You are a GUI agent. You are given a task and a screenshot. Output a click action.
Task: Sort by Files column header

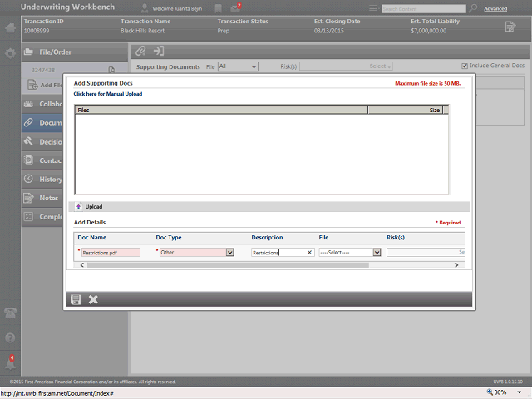click(221, 110)
